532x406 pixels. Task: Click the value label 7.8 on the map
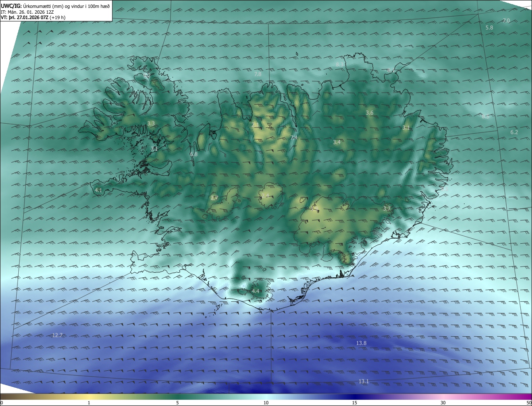click(x=258, y=74)
